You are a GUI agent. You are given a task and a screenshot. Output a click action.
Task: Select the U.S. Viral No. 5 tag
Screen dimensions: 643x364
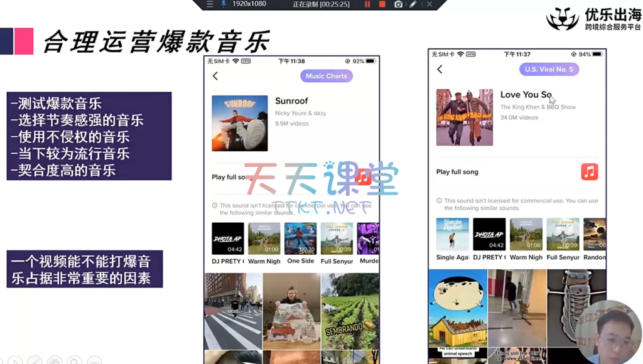pos(549,70)
